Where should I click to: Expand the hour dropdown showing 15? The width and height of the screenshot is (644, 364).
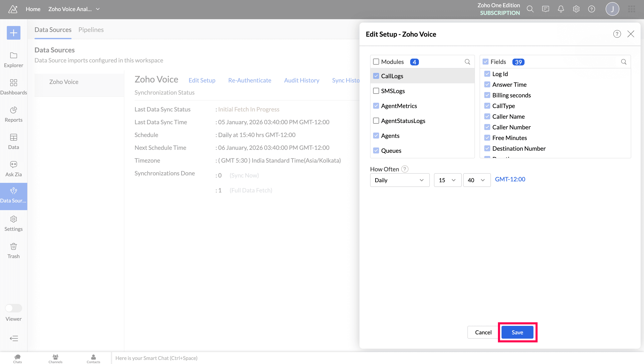click(x=447, y=180)
